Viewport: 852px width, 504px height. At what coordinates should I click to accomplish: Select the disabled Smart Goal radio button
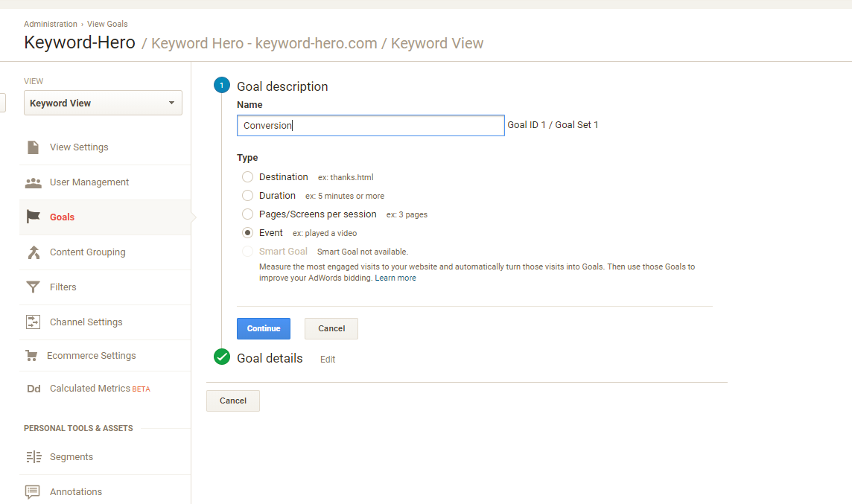(x=247, y=252)
